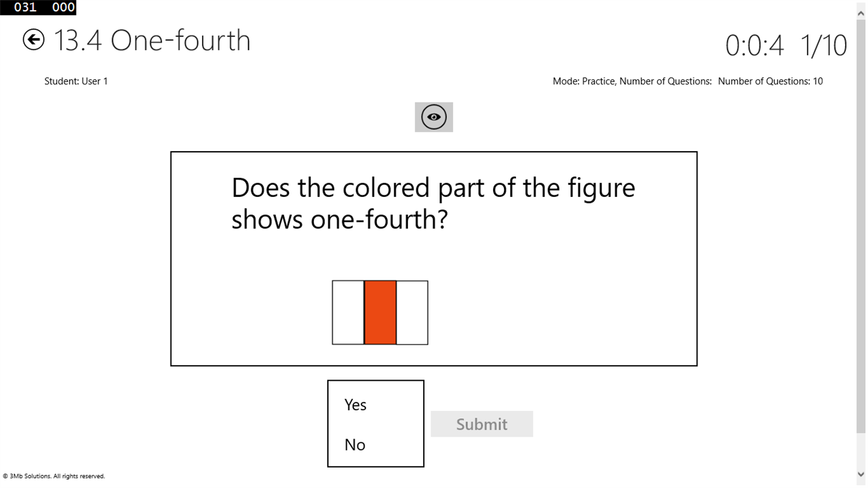Toggle the eye visibility icon
The height and width of the screenshot is (488, 868).
point(433,117)
